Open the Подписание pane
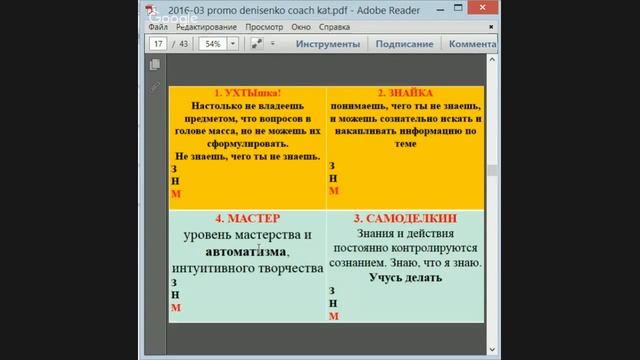The width and height of the screenshot is (640, 360). 404,44
